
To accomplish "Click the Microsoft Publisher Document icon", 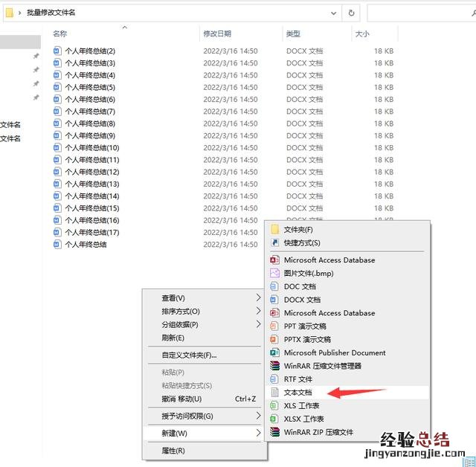I will 274,352.
